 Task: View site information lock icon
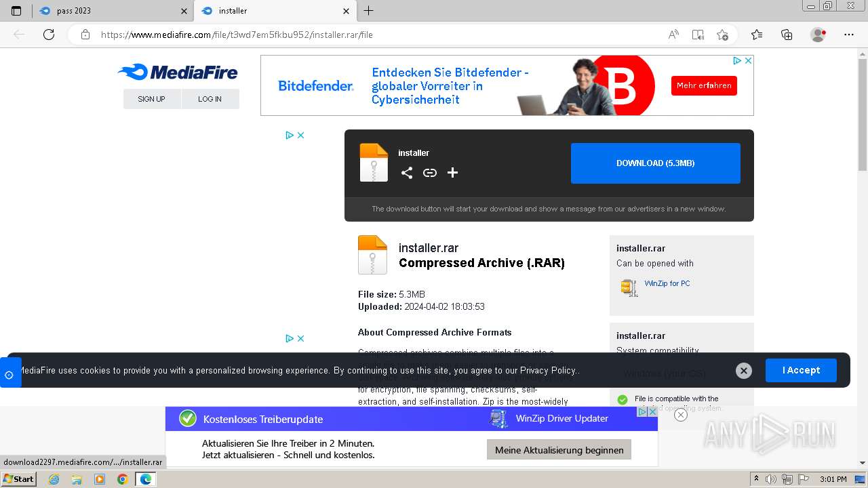click(x=85, y=35)
